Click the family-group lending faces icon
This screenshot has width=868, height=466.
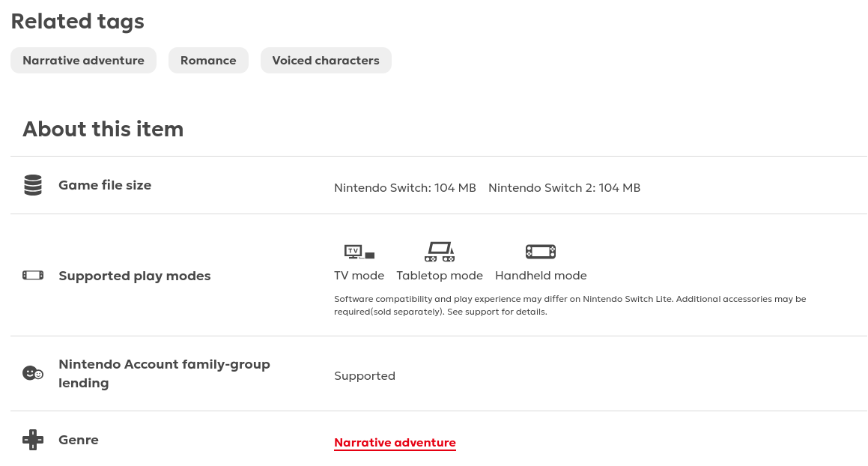(33, 373)
